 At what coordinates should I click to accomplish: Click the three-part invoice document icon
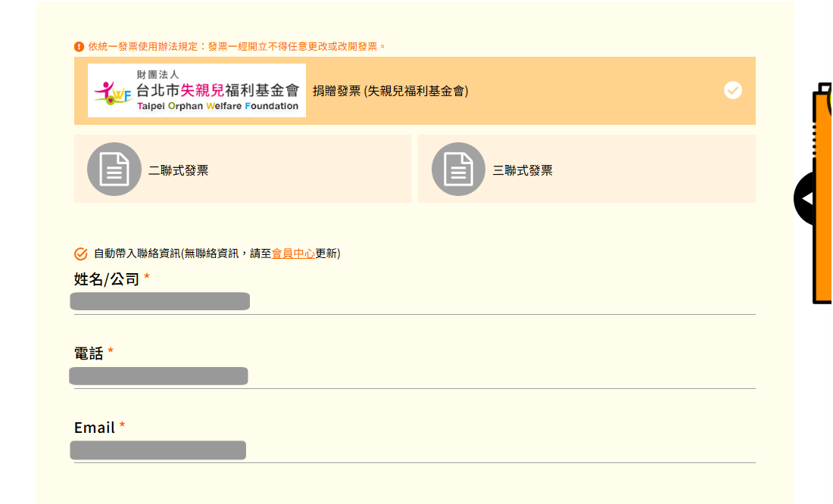(458, 169)
